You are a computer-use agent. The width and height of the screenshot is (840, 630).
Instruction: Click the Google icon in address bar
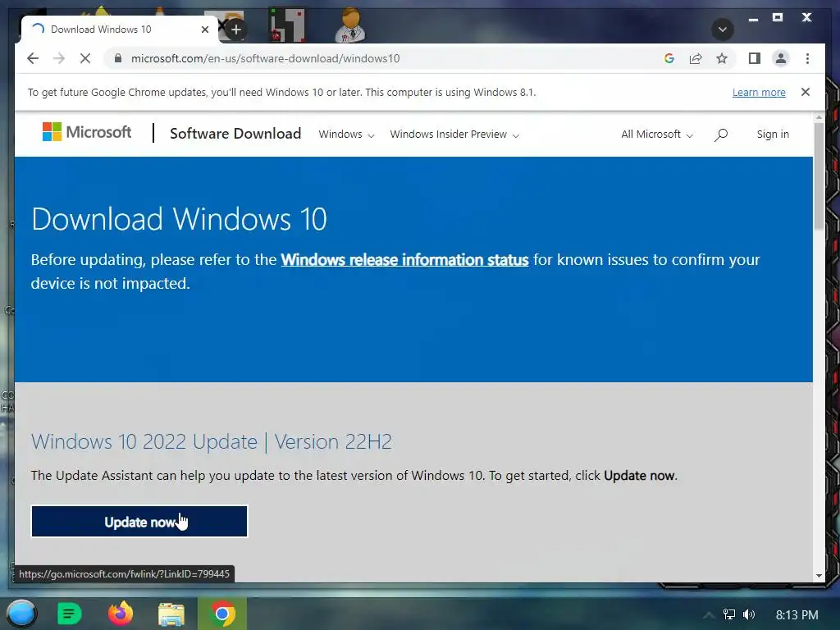pyautogui.click(x=669, y=58)
